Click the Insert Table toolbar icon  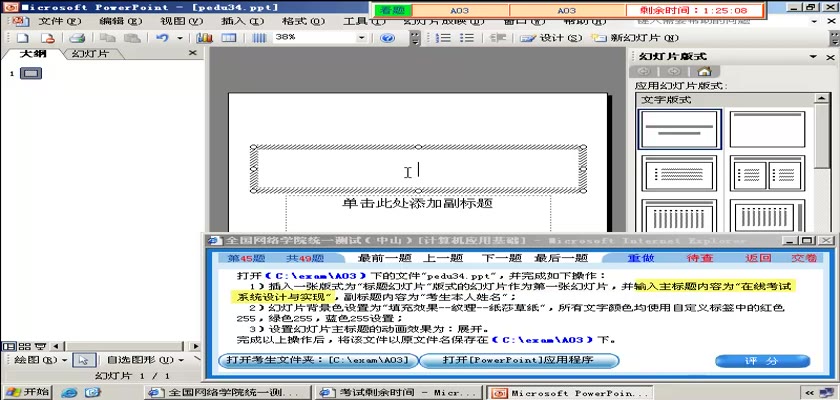(229, 38)
